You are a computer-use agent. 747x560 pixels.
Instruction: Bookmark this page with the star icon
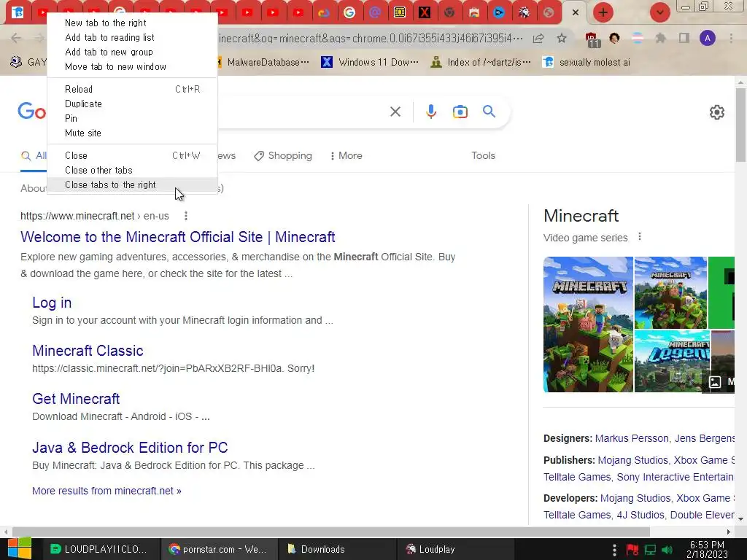[562, 39]
